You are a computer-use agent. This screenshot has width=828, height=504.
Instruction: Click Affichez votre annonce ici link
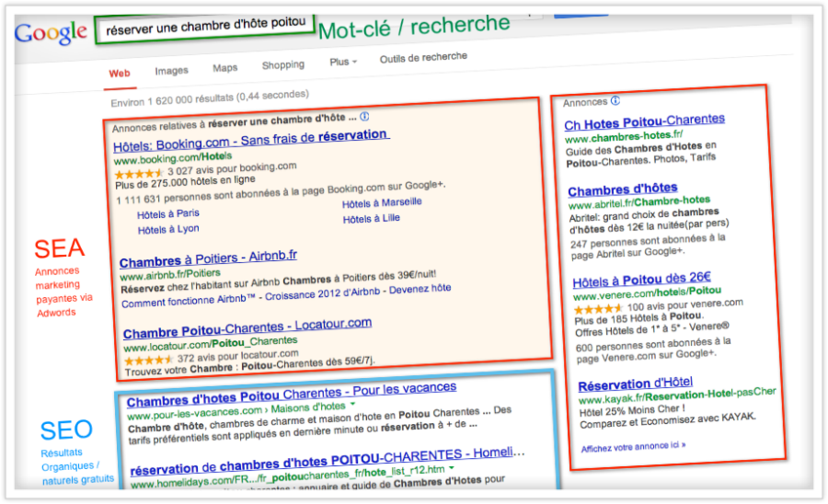coord(633,446)
